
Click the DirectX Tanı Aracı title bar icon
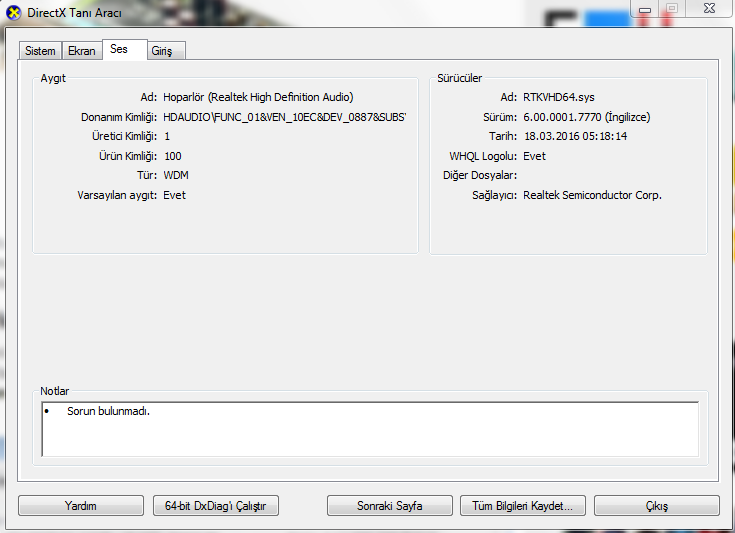click(13, 12)
